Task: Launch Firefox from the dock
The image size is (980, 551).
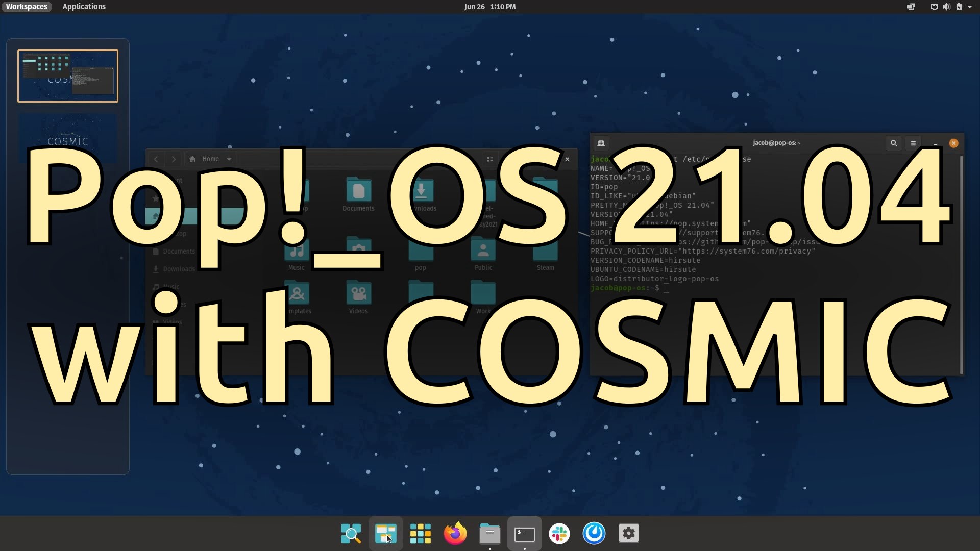Action: 455,533
